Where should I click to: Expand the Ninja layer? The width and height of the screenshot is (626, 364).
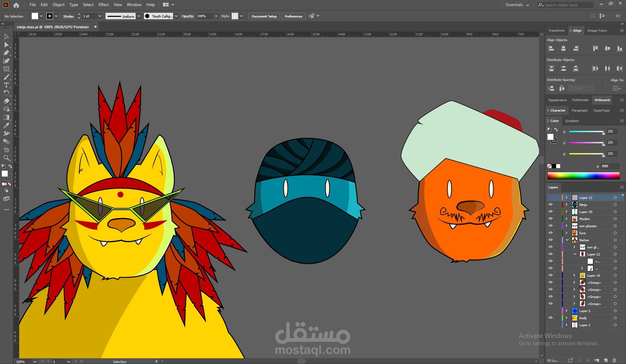567,205
